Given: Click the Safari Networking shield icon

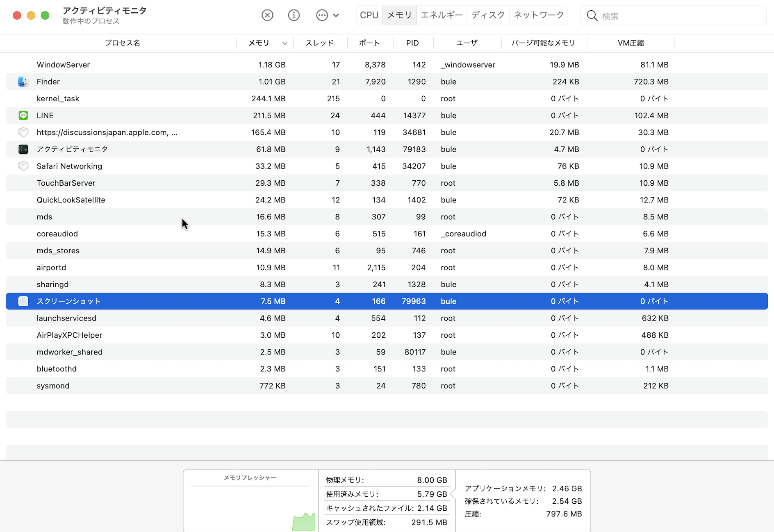Looking at the screenshot, I should (x=23, y=166).
